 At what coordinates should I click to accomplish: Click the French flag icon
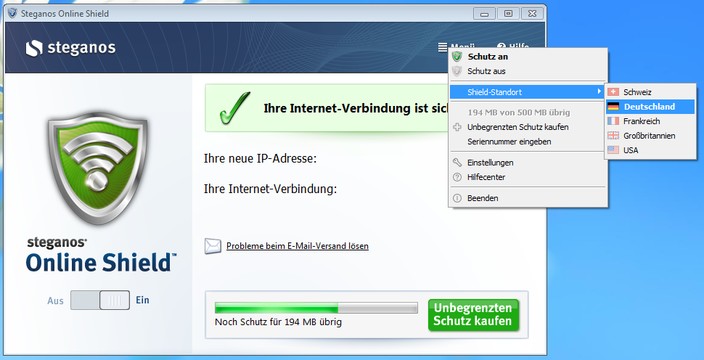(x=613, y=121)
